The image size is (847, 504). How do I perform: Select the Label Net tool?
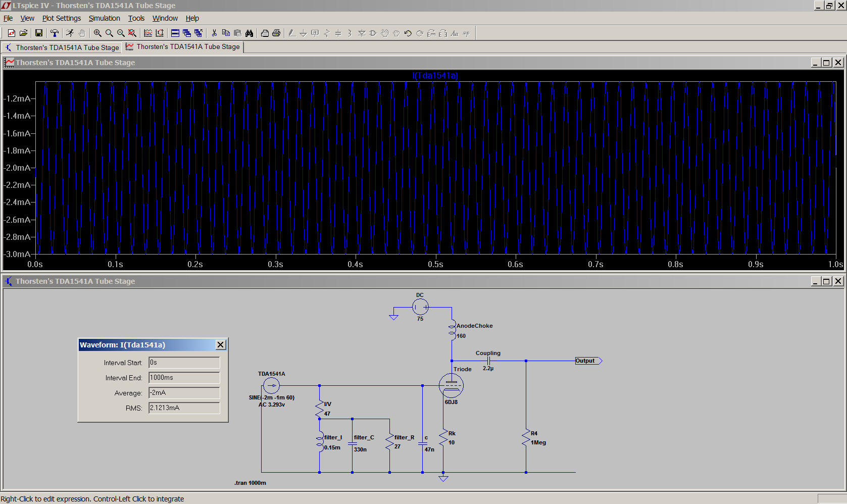(315, 33)
